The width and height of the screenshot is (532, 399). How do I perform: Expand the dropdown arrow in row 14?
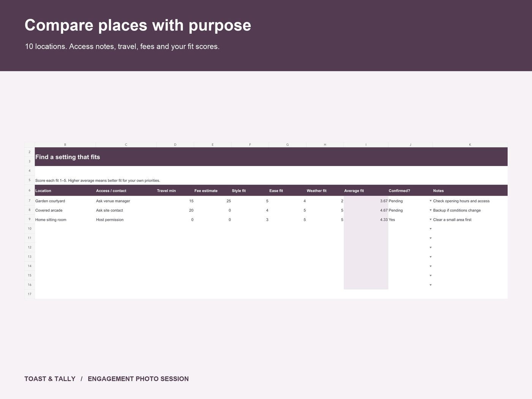[431, 266]
